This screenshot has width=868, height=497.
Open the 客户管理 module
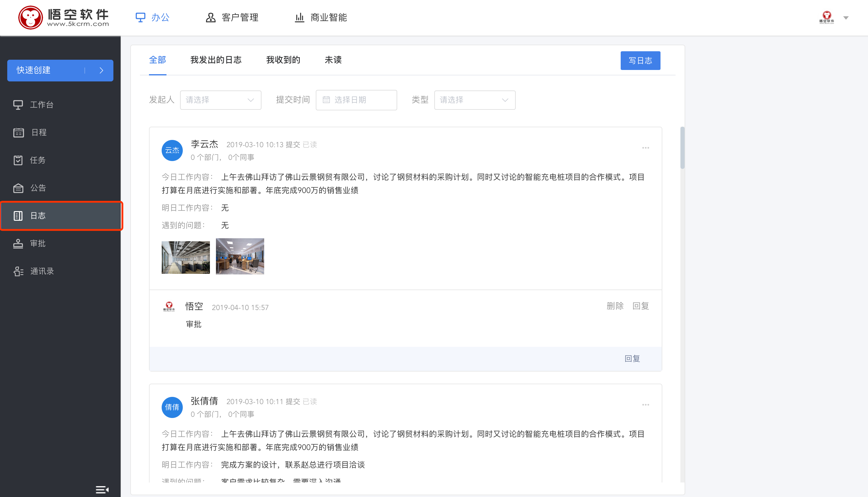tap(232, 17)
